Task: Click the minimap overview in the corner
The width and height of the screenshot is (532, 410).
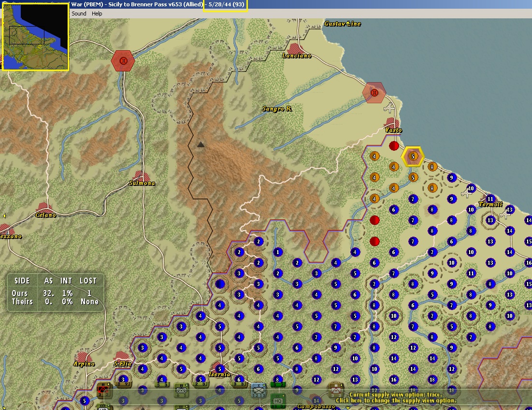Action: 35,37
